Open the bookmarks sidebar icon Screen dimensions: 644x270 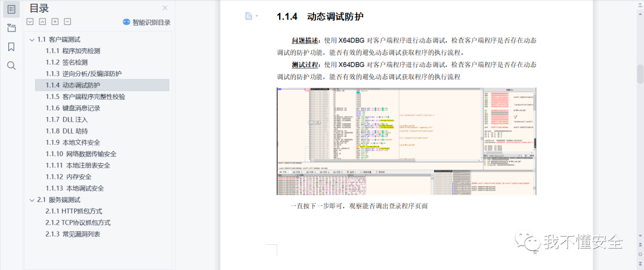pos(11,46)
